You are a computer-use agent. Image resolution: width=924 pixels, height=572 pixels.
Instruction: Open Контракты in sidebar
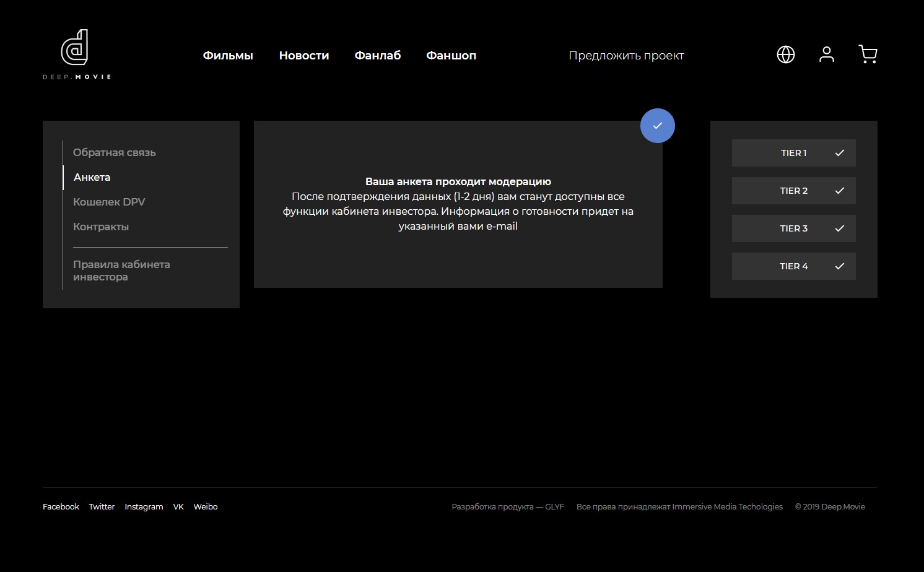tap(101, 227)
